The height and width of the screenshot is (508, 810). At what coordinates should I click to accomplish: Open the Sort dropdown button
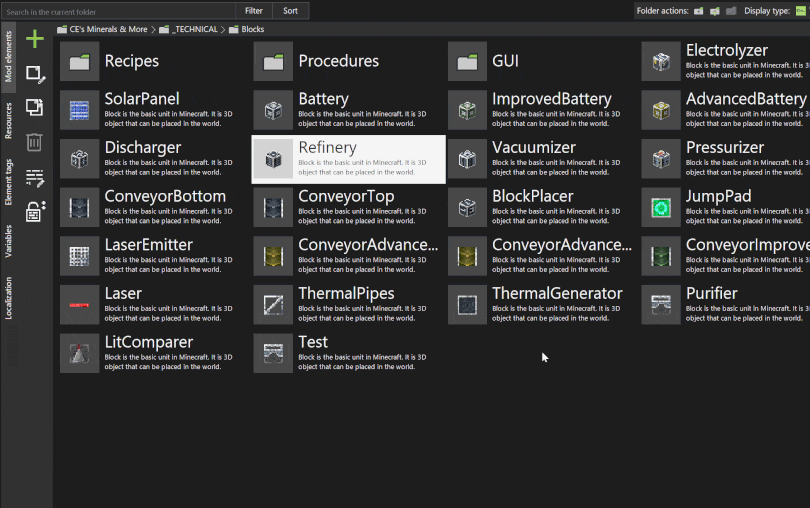[290, 11]
